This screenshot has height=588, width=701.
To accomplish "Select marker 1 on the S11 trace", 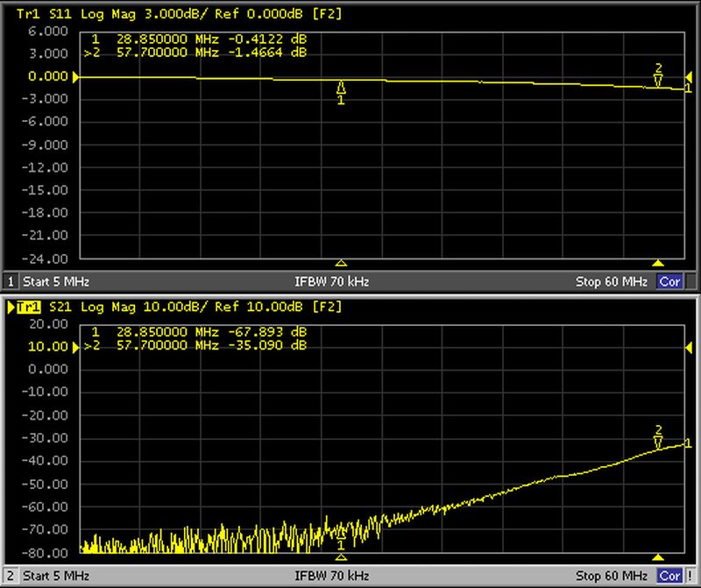I will 342,88.
